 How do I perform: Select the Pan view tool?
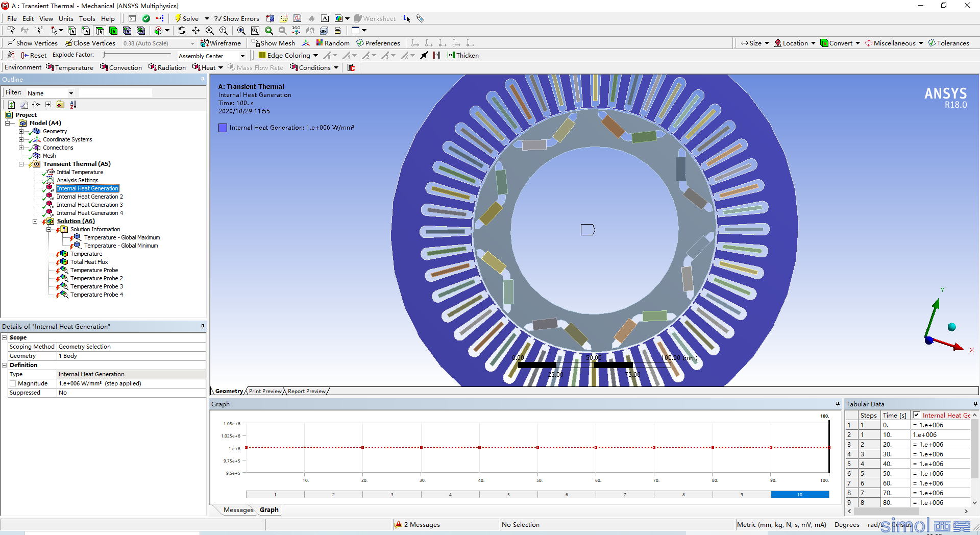click(195, 31)
